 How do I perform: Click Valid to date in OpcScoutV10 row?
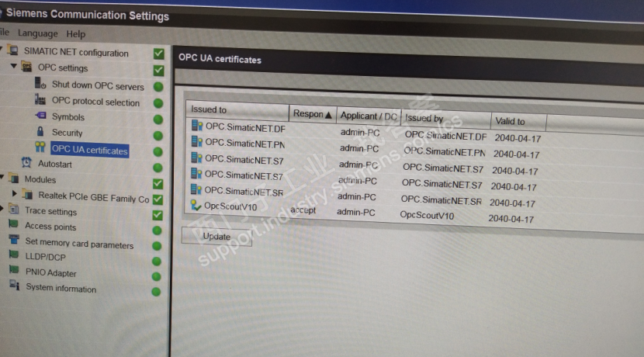tap(511, 219)
